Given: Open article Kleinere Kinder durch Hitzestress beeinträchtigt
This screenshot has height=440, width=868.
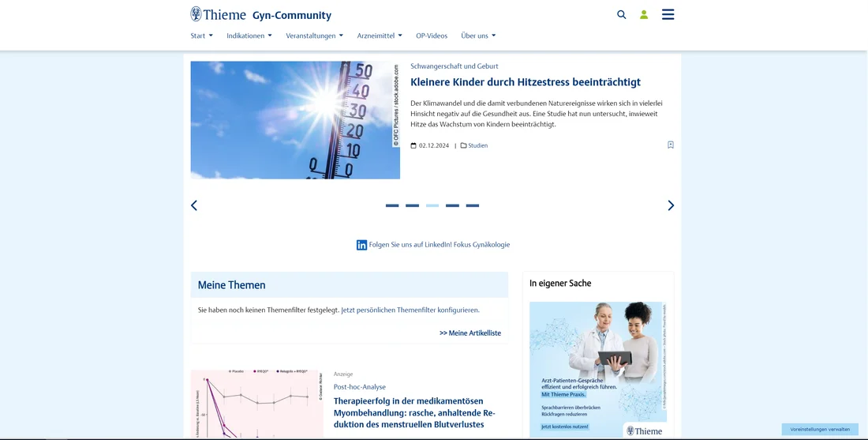Looking at the screenshot, I should [526, 82].
